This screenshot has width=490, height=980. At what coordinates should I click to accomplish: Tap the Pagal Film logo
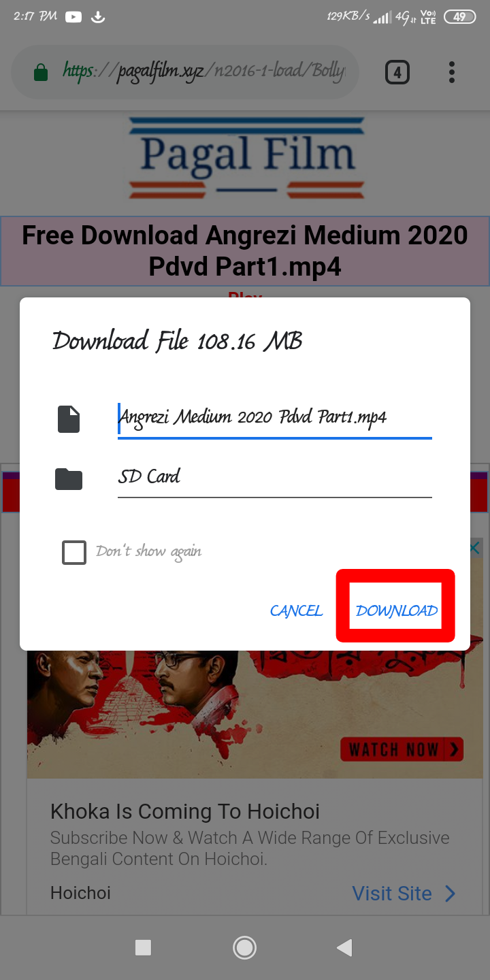point(246,157)
